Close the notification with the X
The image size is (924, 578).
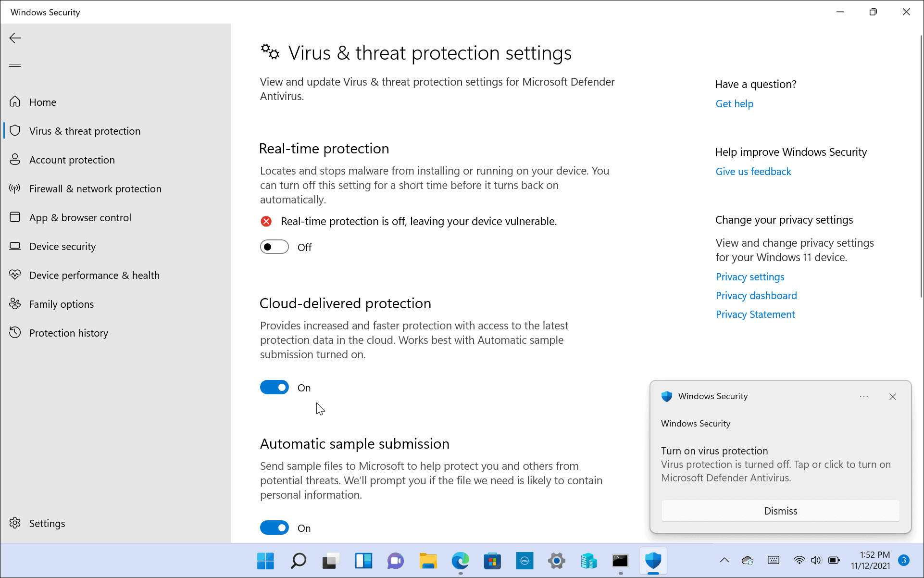[893, 397]
